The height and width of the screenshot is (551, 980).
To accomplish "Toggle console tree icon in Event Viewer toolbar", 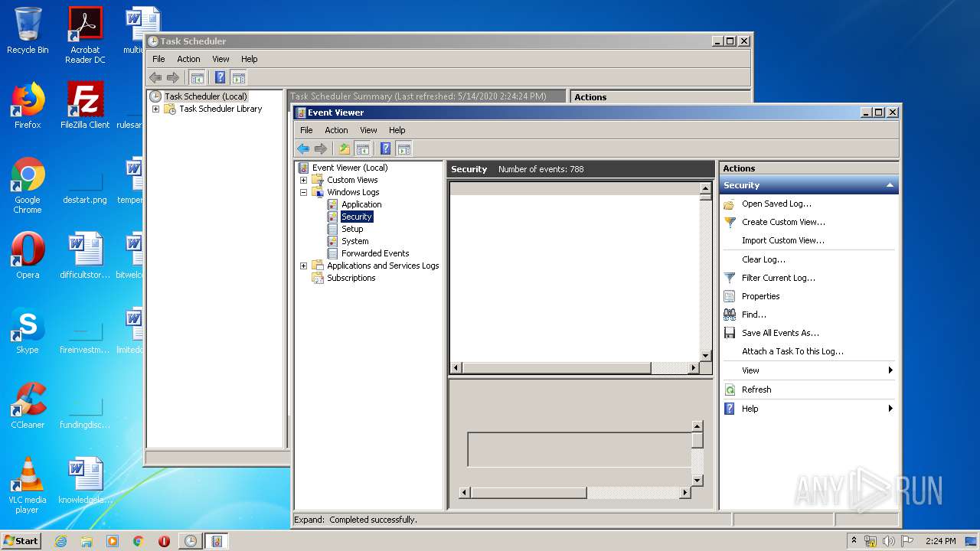I will click(363, 148).
